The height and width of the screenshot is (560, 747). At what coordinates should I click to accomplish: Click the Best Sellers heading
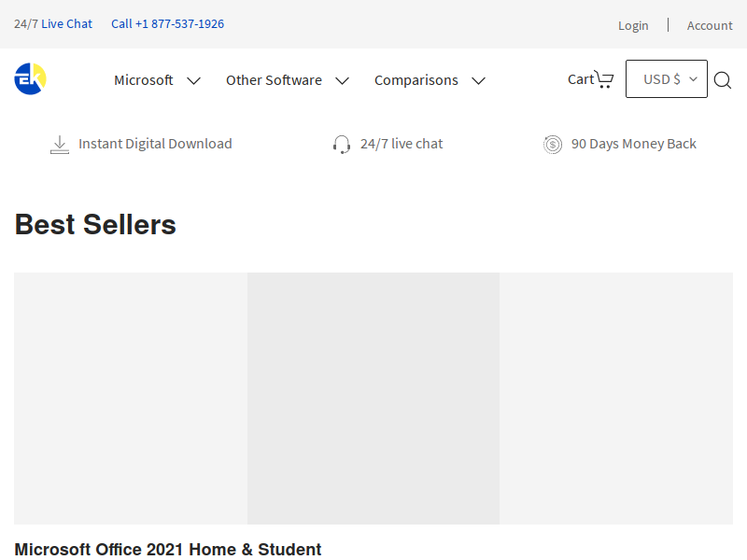(95, 224)
